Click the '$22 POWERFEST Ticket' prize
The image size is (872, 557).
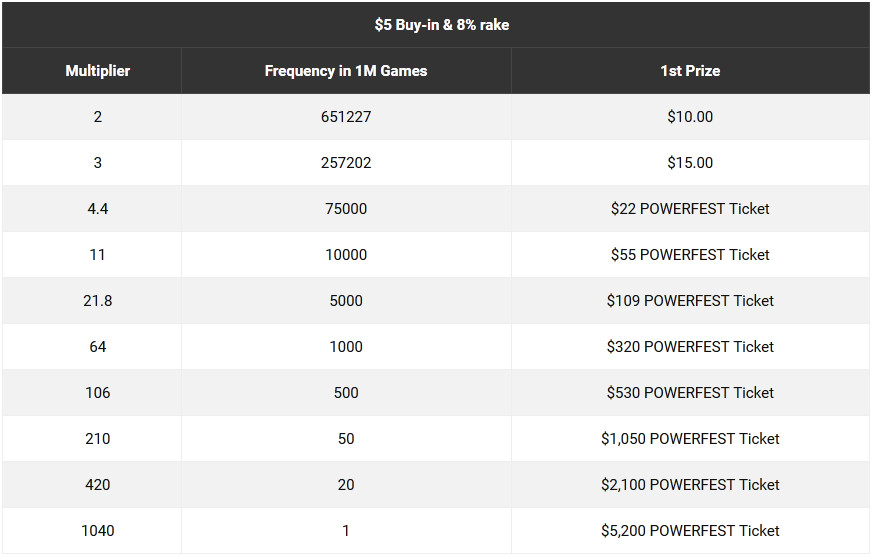point(690,209)
